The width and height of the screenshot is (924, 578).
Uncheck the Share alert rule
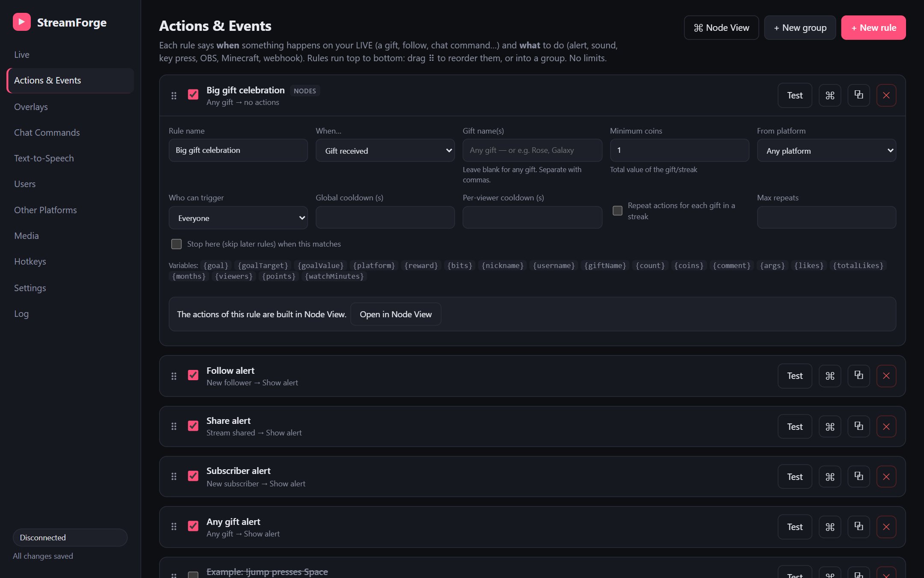coord(193,426)
